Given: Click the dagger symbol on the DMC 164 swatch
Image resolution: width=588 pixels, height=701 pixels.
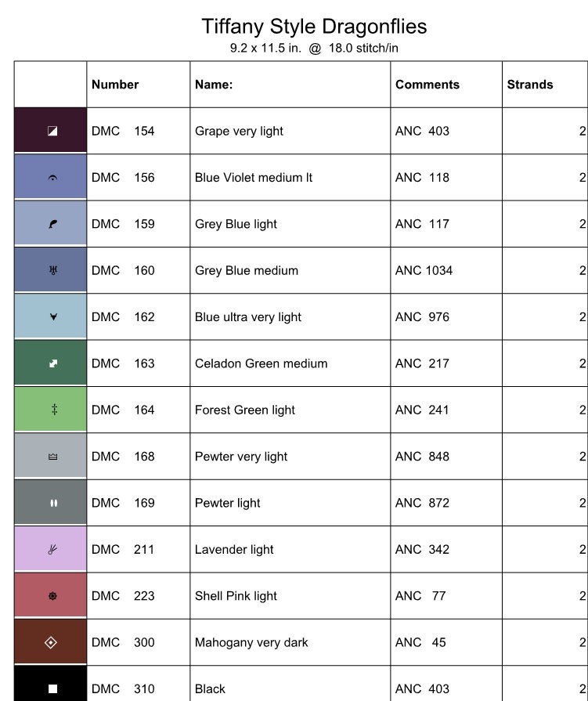Looking at the screenshot, I should click(x=54, y=410).
